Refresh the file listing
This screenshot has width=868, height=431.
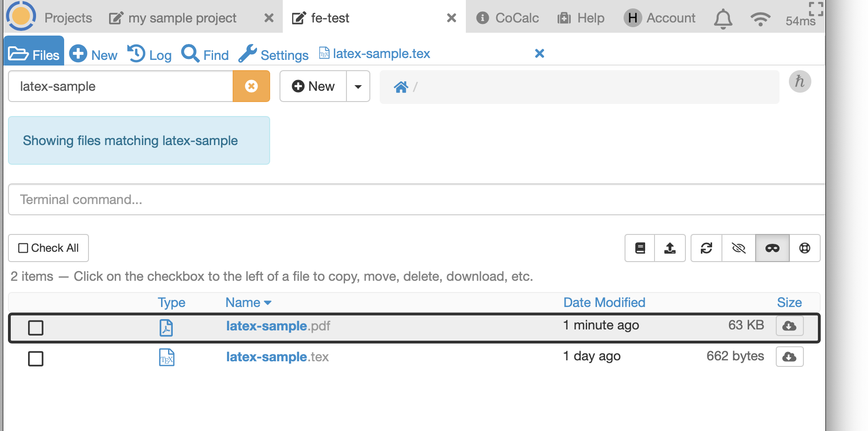click(x=706, y=248)
